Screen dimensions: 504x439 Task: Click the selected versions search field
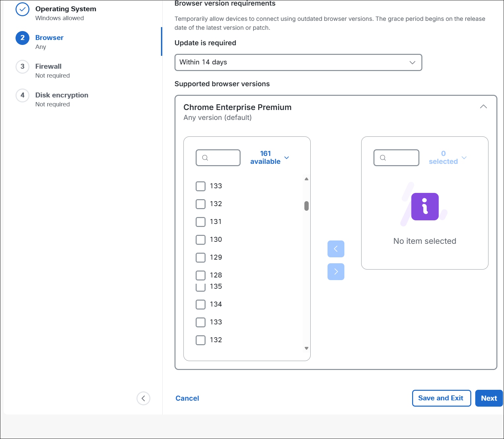tap(396, 158)
